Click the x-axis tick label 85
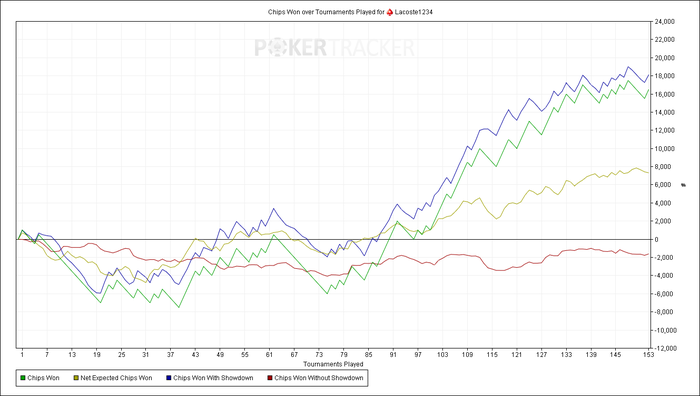This screenshot has height=396, width=700. click(368, 354)
